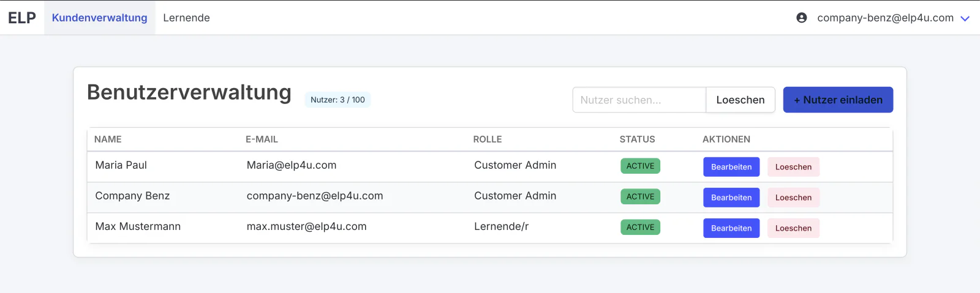Click the STATUS column header
The height and width of the screenshot is (293, 980).
(637, 139)
